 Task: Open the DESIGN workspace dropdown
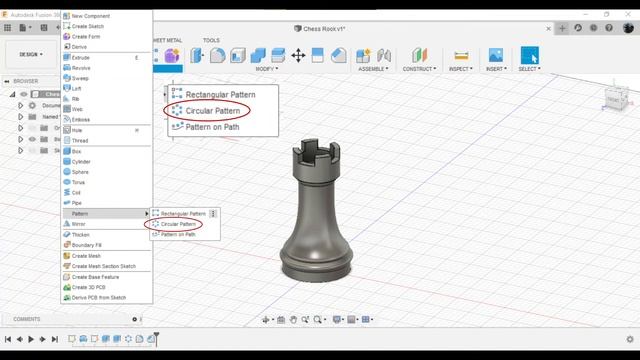click(x=31, y=54)
